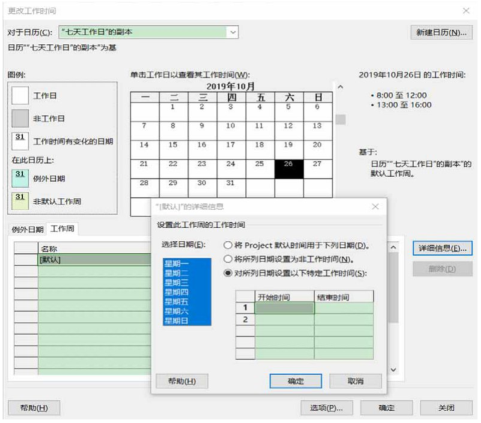Select 星期二 in the day list
This screenshot has height=423, width=481.
(x=187, y=273)
